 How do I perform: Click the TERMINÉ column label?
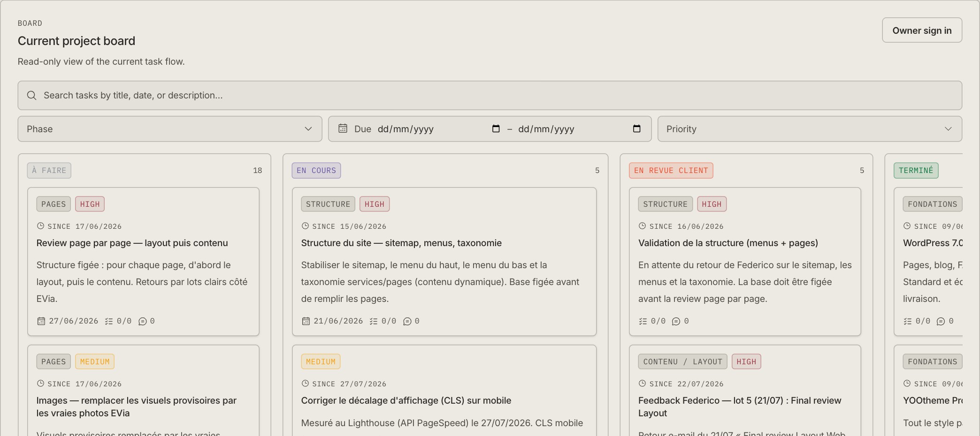tap(916, 171)
